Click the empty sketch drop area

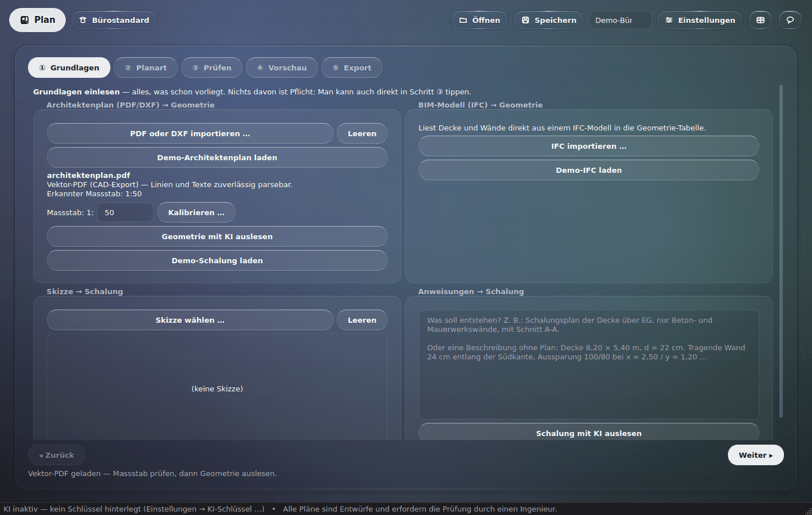coord(217,388)
